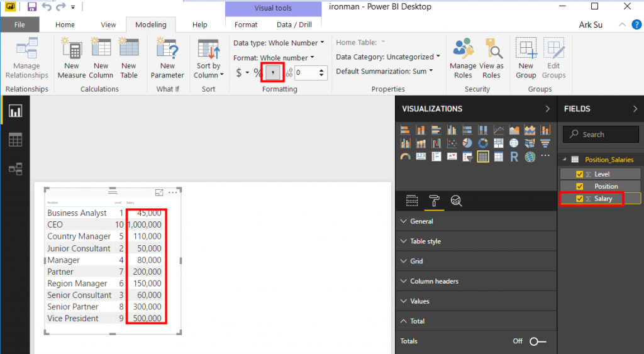
Task: Expand the Table style section
Action: (x=476, y=241)
